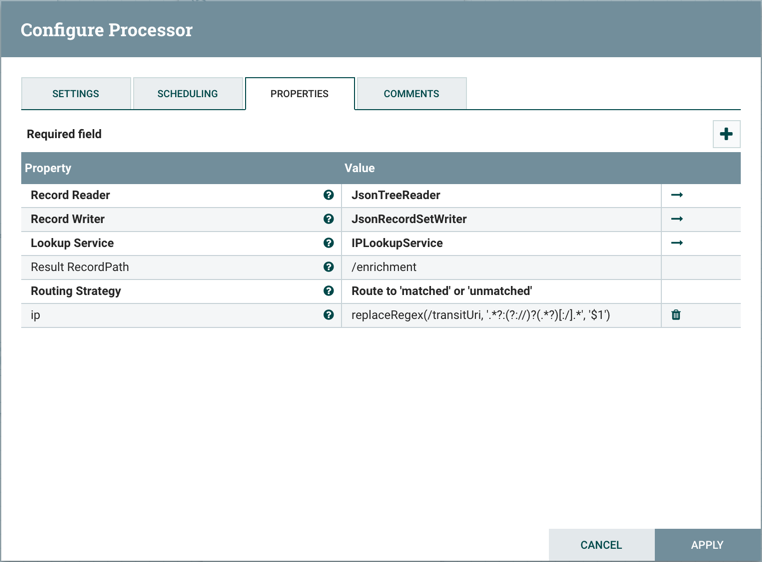Open the Settings tab
This screenshot has width=762, height=562.
[x=76, y=94]
